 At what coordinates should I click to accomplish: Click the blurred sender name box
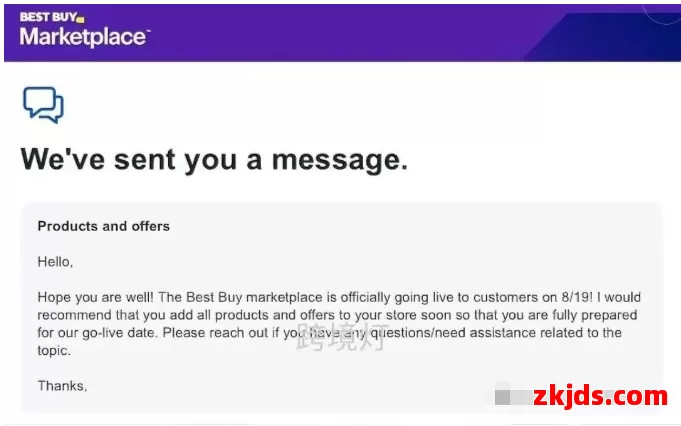click(513, 396)
